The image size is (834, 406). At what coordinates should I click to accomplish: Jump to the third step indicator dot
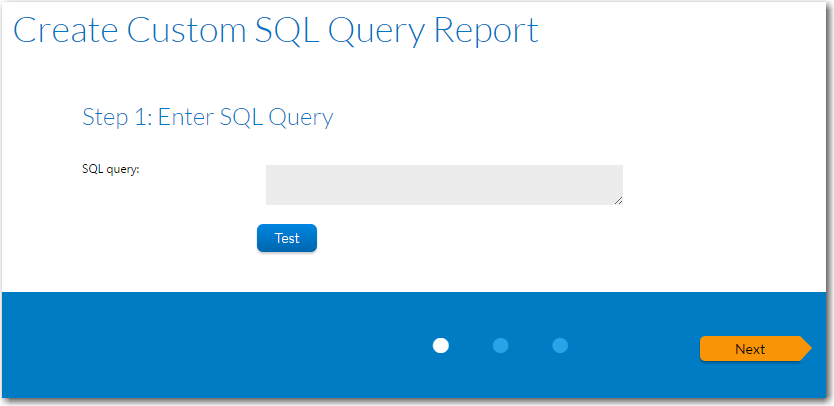[x=560, y=346]
